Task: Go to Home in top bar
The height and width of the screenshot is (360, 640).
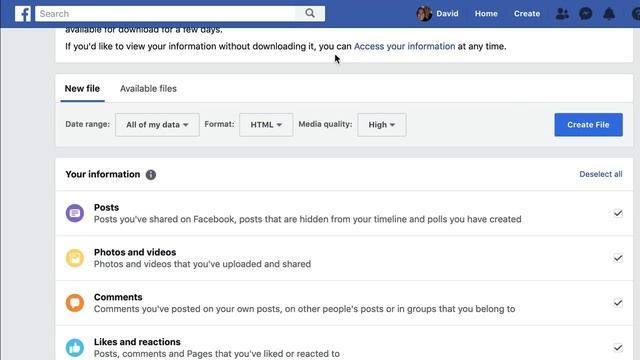Action: coord(486,13)
